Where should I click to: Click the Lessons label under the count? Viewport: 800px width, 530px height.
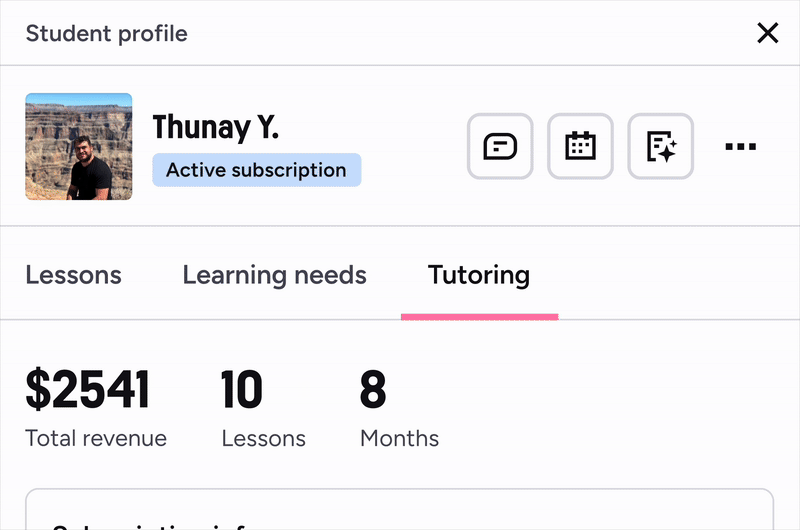point(263,439)
